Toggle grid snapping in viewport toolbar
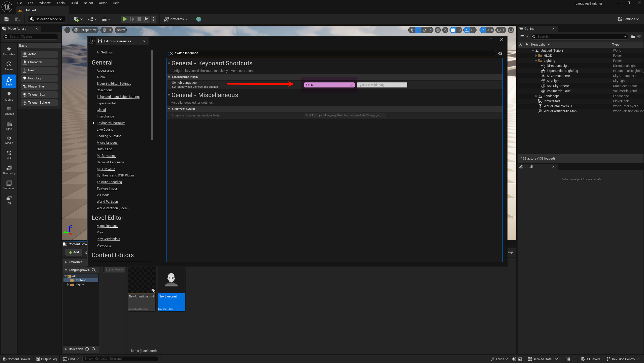This screenshot has width=644, height=363. tap(453, 30)
